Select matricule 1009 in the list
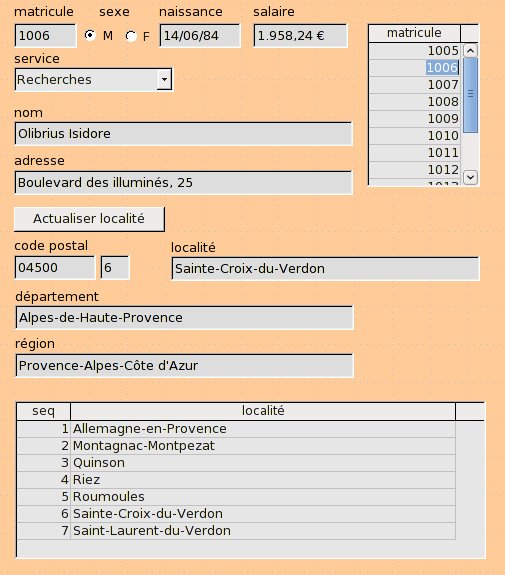The image size is (505, 575). coord(414,119)
